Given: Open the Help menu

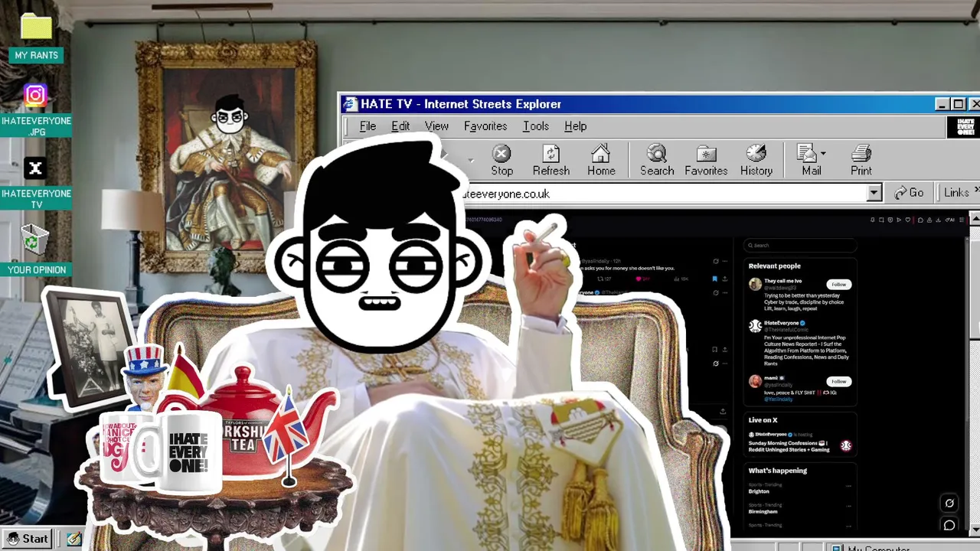Looking at the screenshot, I should pos(576,126).
